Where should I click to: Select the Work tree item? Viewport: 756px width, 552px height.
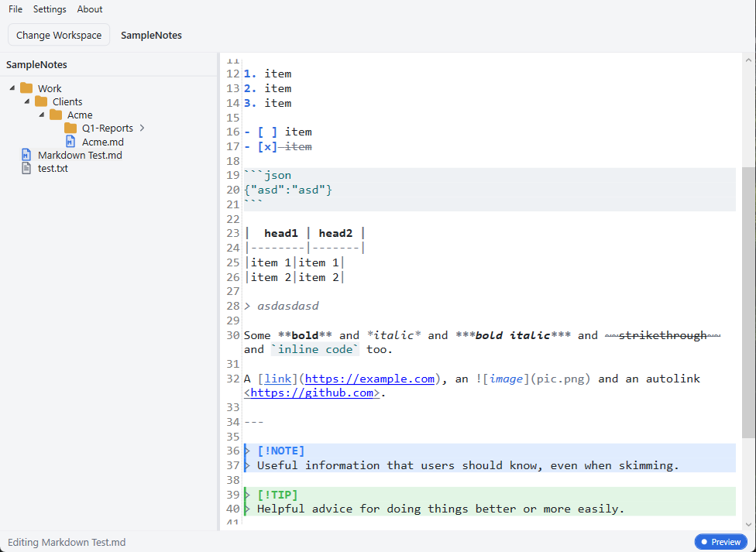click(50, 89)
